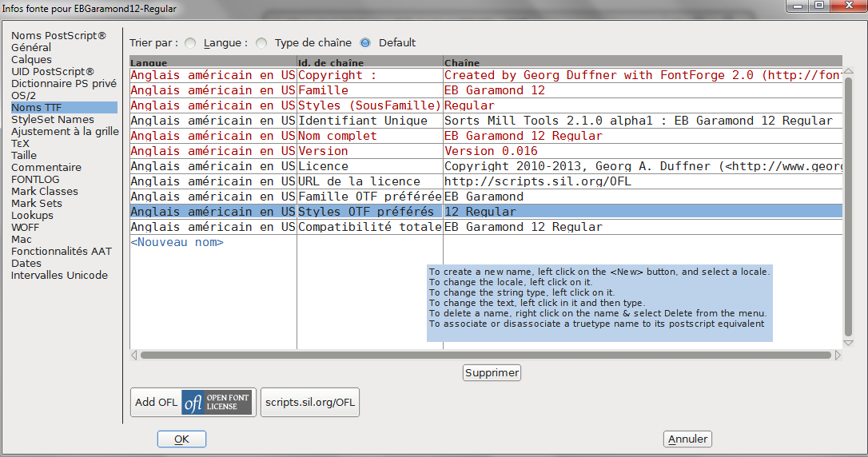
Task: Click the Famille OTF préférée cell
Action: click(370, 197)
